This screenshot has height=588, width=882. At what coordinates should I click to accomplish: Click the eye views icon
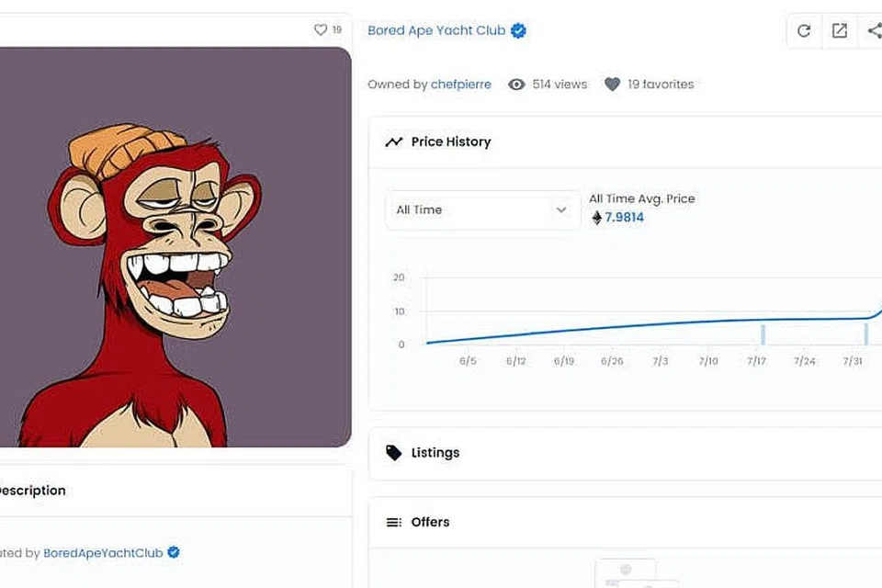pos(517,85)
